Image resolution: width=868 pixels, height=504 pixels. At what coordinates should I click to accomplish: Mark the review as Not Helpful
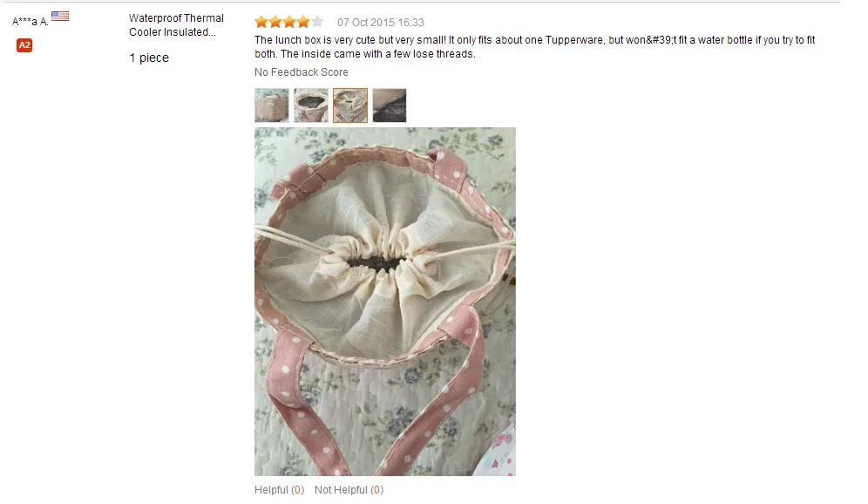click(x=349, y=489)
